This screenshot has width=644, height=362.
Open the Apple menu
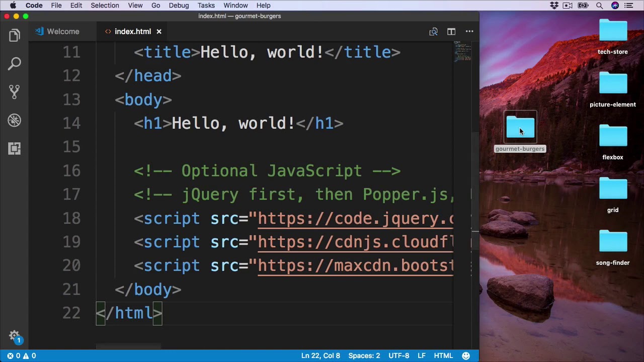(13, 6)
